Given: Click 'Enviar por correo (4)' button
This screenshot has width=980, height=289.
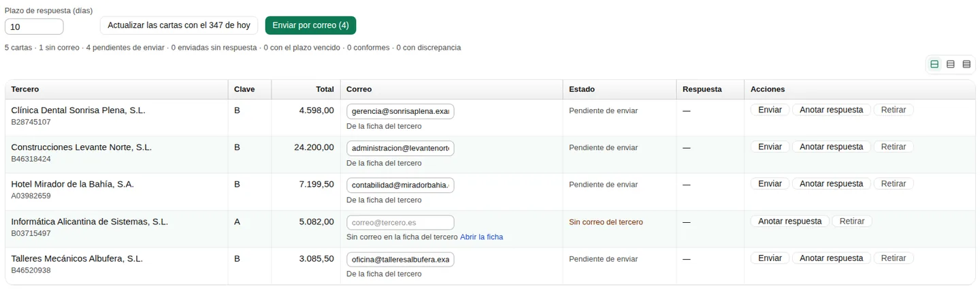Looking at the screenshot, I should point(310,25).
